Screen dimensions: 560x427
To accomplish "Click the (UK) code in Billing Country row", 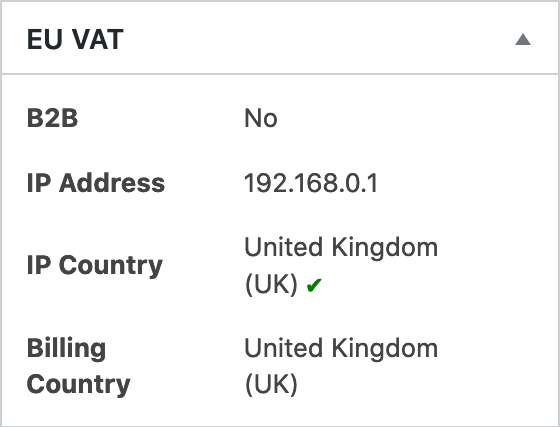I will [x=271, y=385].
